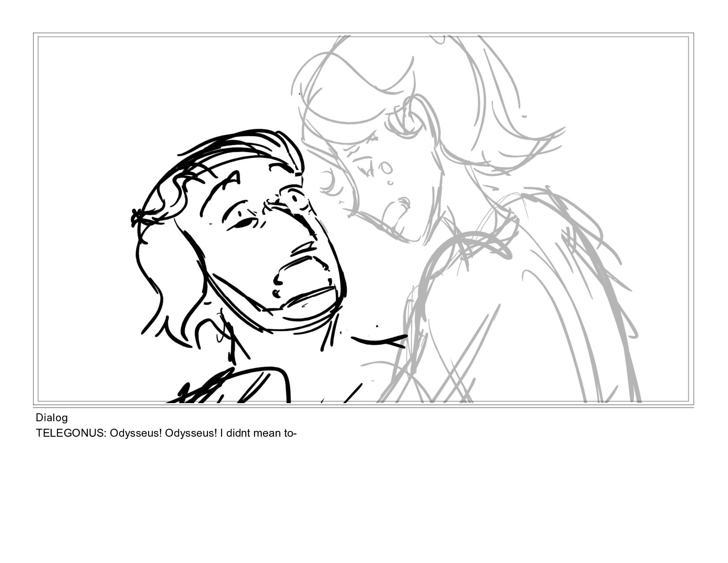Click the "TELEGONUS: Odysseus! Odysseus! I didnt mean to-" line

coord(166,433)
